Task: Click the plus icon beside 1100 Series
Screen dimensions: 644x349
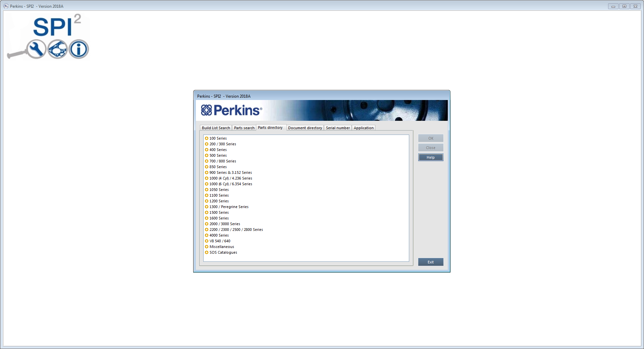Action: 207,195
